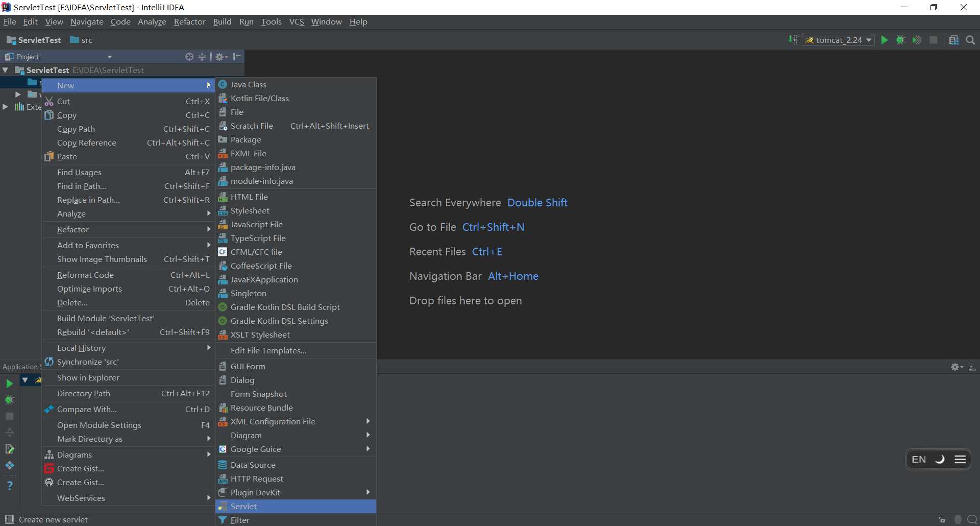Hide the Project tool window
Screen dimensions: 980x526
tap(236, 57)
